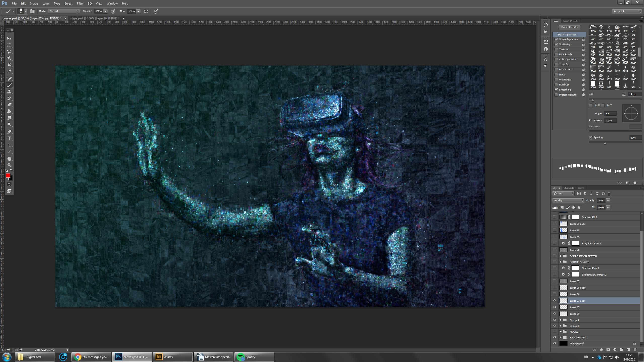Select the Crop tool
The height and width of the screenshot is (362, 644).
(9, 65)
